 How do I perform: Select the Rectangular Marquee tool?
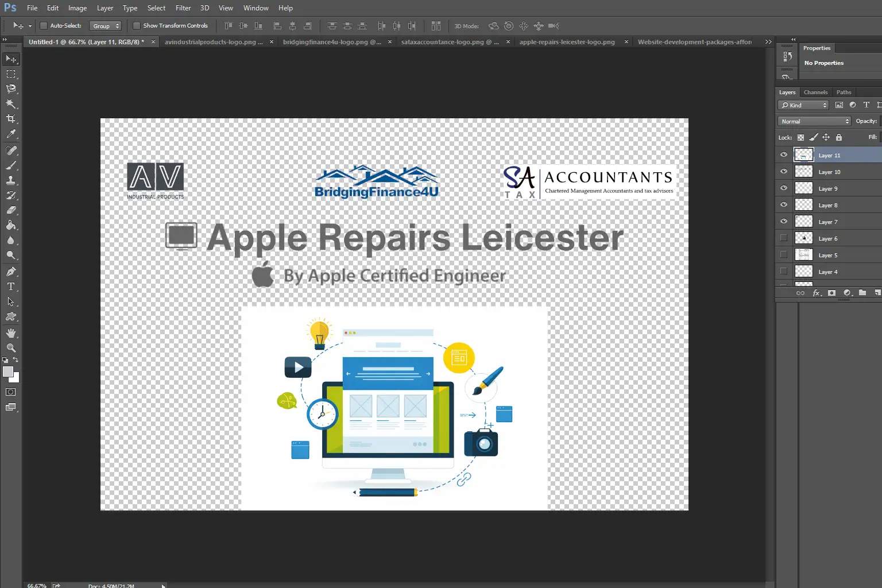(11, 74)
